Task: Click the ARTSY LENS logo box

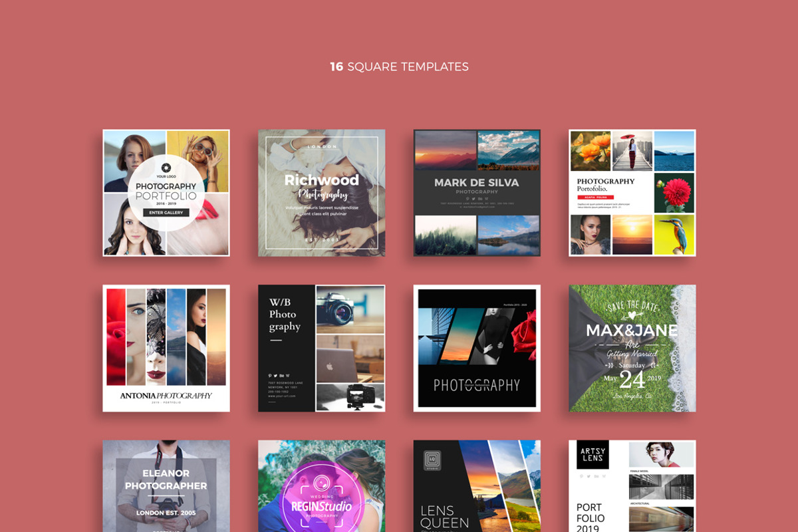Action: point(593,454)
